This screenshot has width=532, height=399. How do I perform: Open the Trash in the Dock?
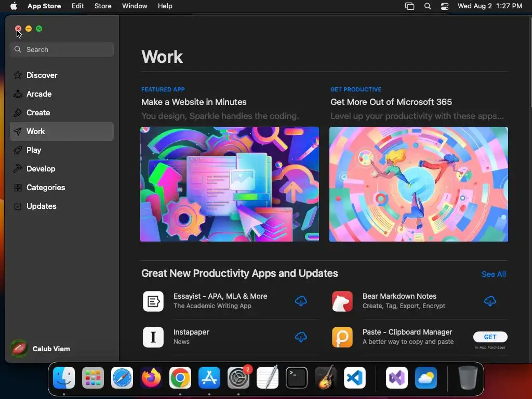coord(468,378)
